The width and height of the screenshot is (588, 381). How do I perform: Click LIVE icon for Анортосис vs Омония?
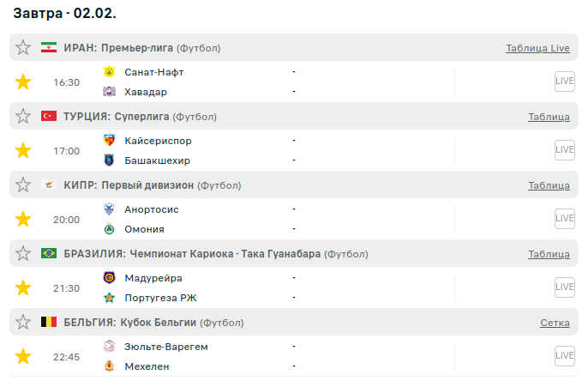click(x=564, y=219)
